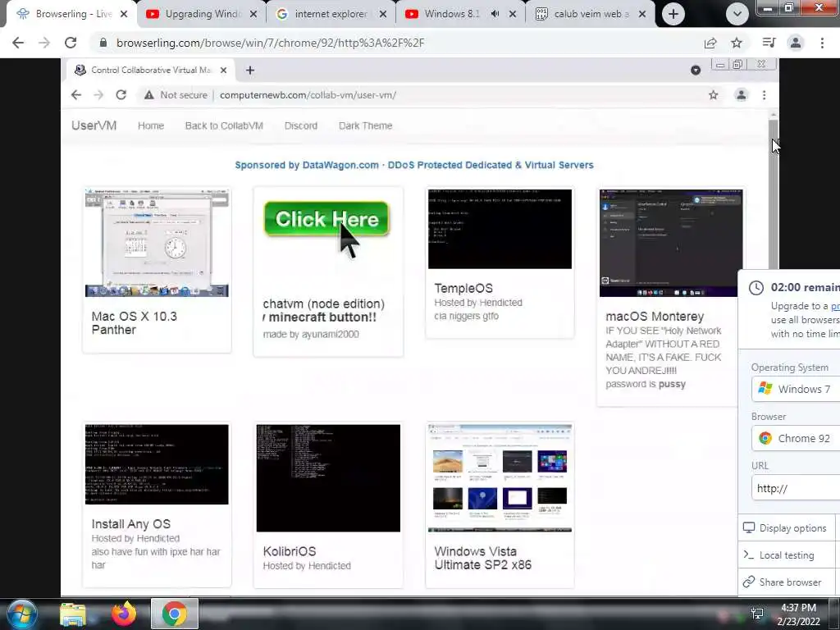The width and height of the screenshot is (840, 630).
Task: Switch to the calub veim web tab
Action: point(591,14)
